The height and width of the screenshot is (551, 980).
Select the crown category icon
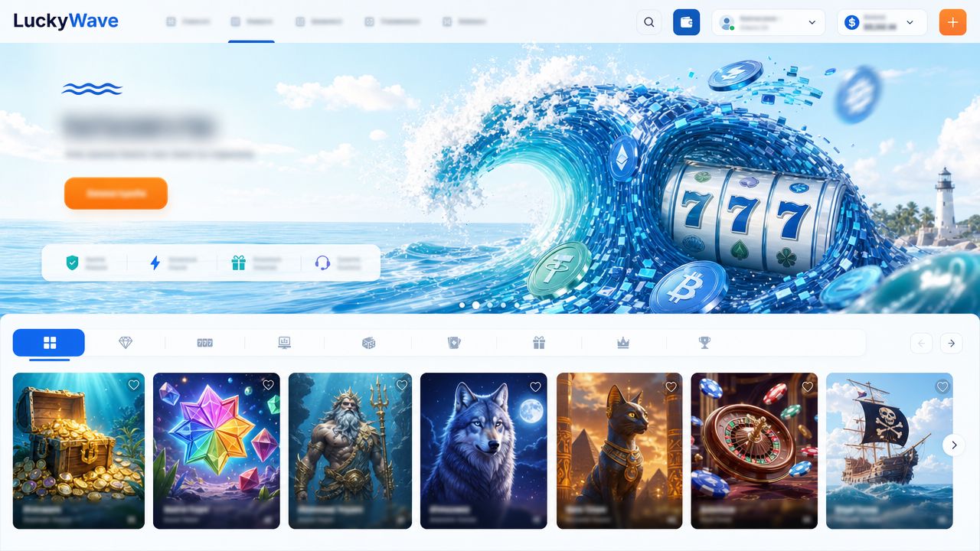click(x=623, y=343)
